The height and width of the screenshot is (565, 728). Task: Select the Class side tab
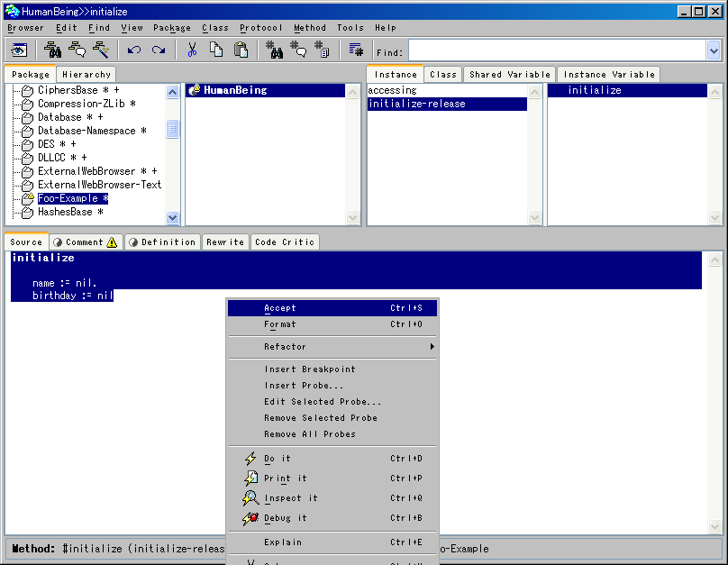pos(443,74)
